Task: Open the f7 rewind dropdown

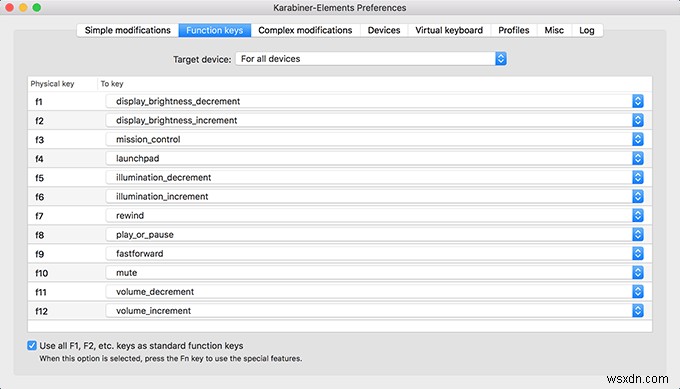Action: click(375, 216)
